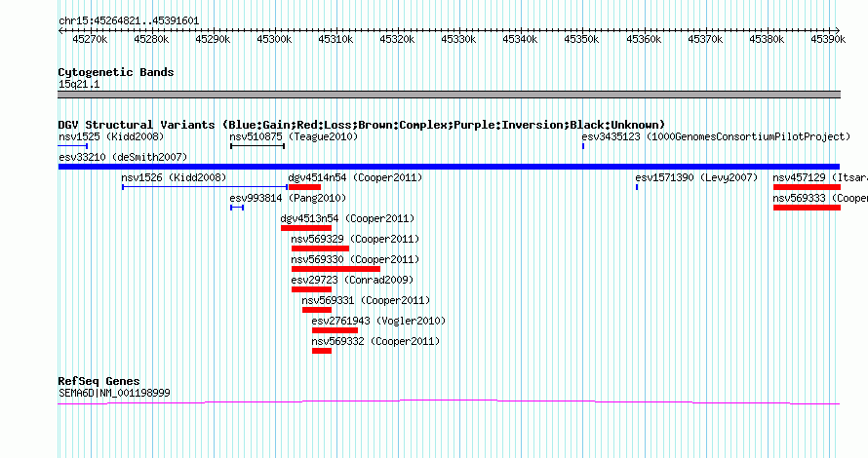Select the long blue esv33210 gain bar

(449, 167)
